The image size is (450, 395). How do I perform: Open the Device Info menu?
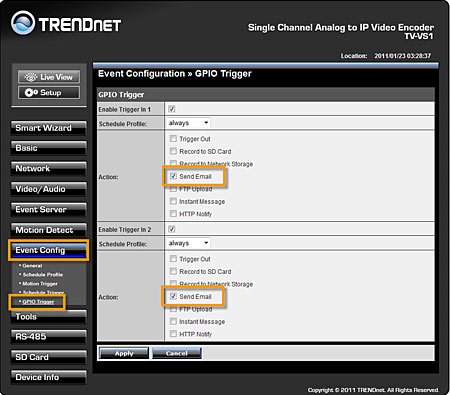(48, 377)
